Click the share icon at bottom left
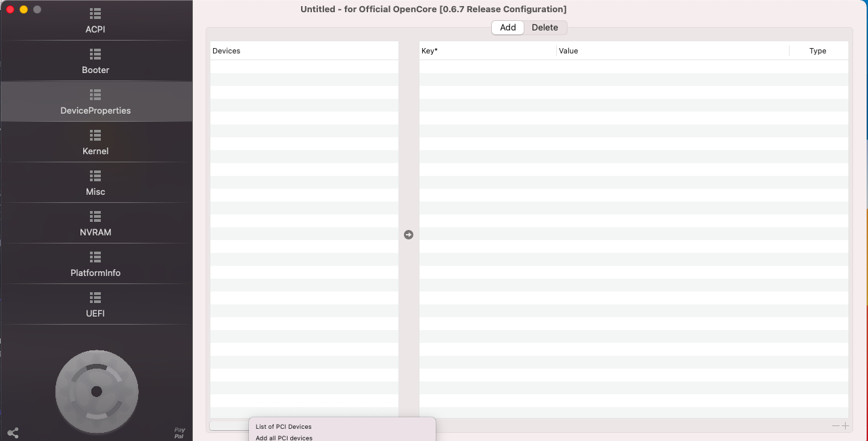The width and height of the screenshot is (868, 441). point(13,433)
